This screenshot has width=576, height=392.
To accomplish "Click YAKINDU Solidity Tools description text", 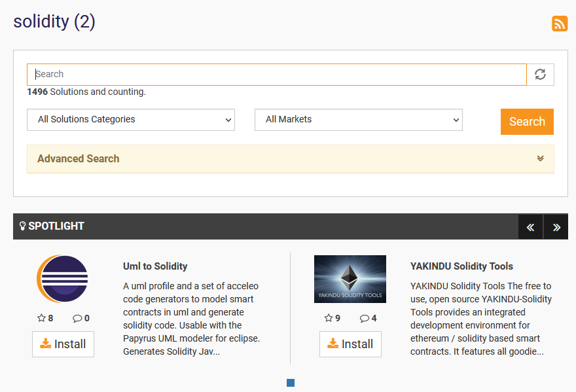I will tap(481, 319).
